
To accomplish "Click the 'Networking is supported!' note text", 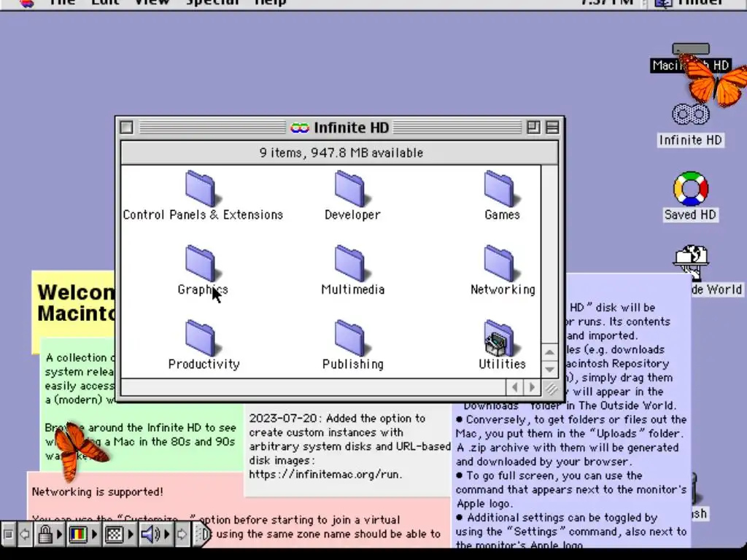I will pos(98,491).
